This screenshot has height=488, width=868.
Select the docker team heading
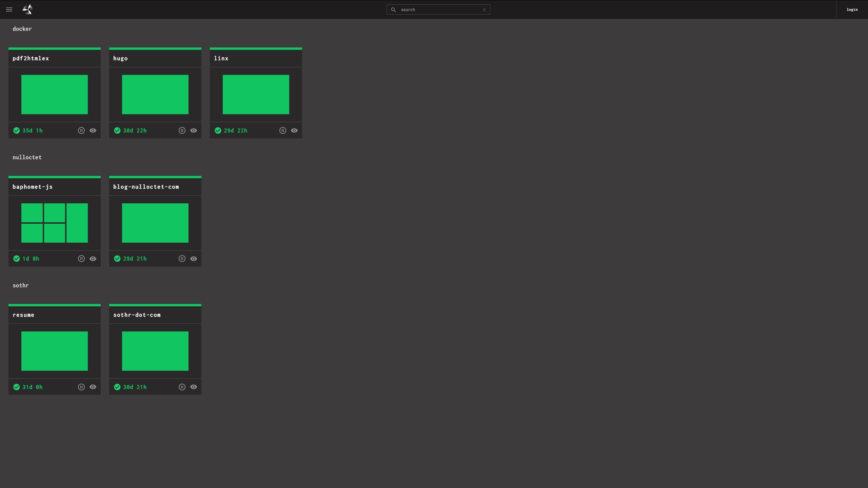pyautogui.click(x=22, y=29)
